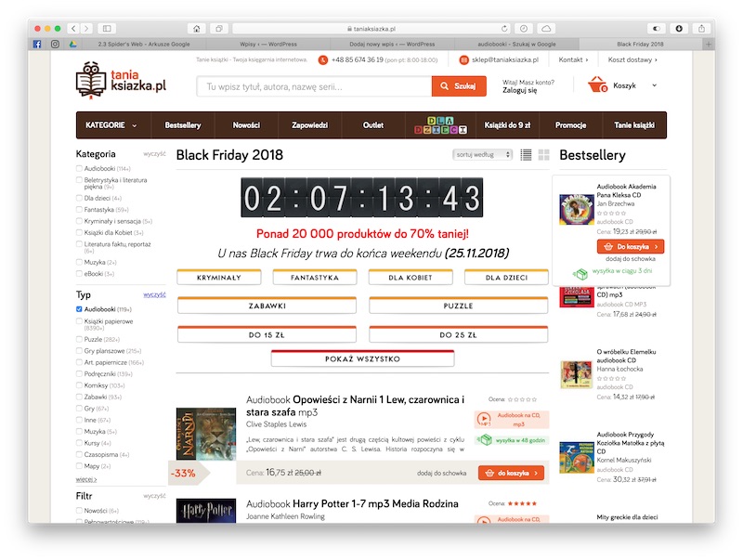743x560 pixels.
Task: Open the pinned Google Drive tab icon
Action: point(73,44)
